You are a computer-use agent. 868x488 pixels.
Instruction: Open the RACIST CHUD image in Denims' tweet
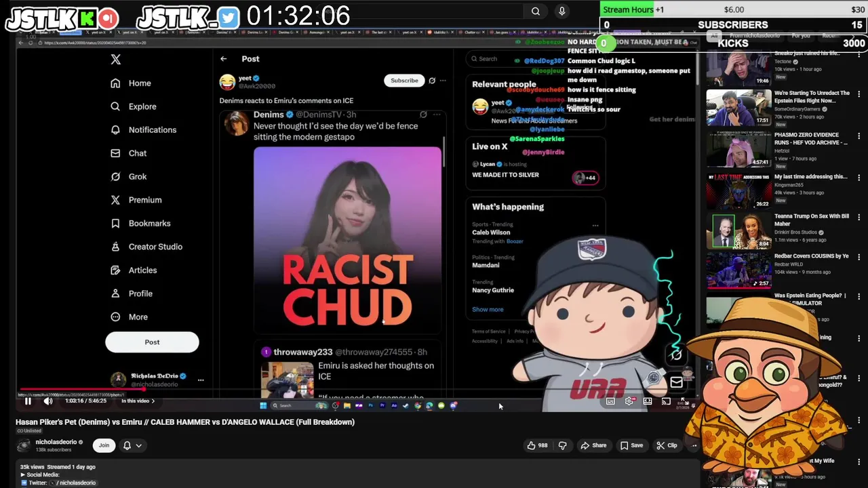347,239
